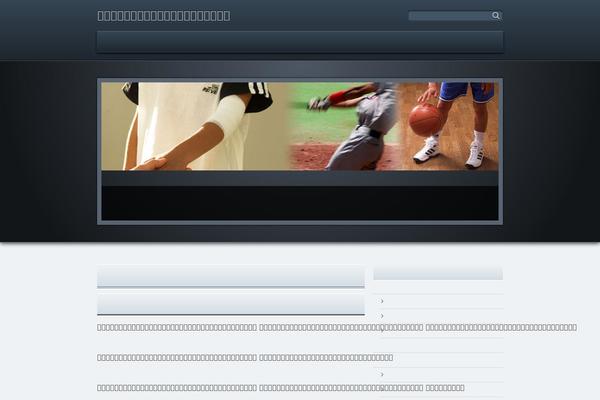Click the sports banner image with basketball player

tap(300, 126)
